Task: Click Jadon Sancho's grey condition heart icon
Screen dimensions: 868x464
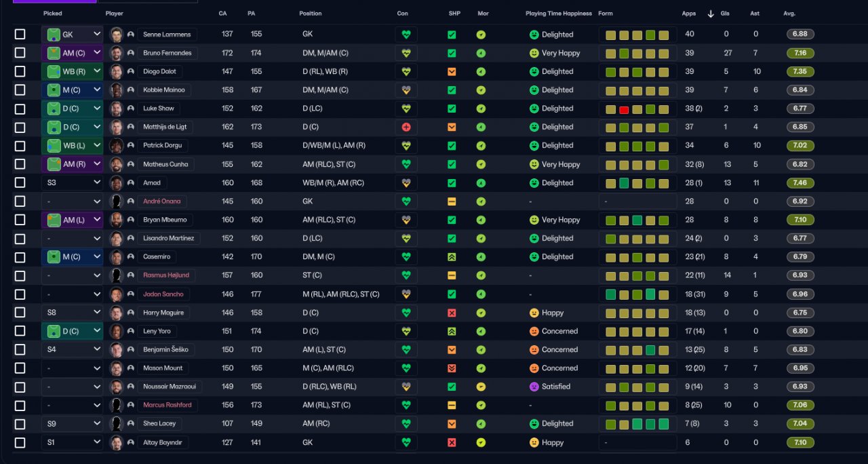Action: 406,294
